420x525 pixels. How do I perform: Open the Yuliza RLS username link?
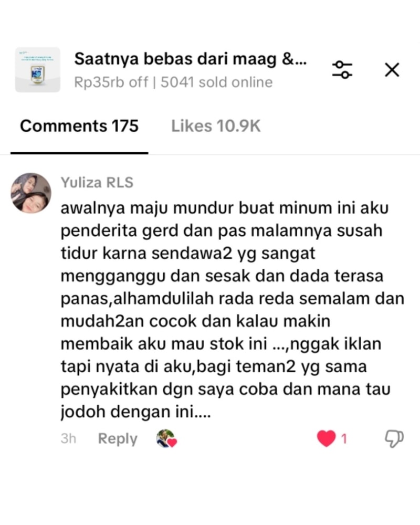(97, 183)
